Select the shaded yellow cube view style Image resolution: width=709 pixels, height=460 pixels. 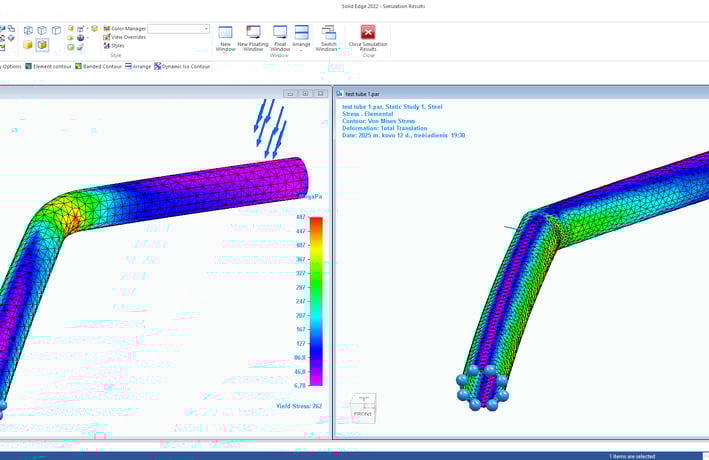(28, 45)
